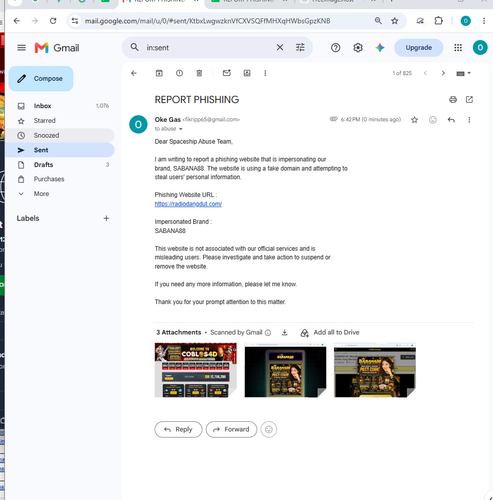Open the toolbar More options menu
This screenshot has height=500, width=493.
(265, 73)
